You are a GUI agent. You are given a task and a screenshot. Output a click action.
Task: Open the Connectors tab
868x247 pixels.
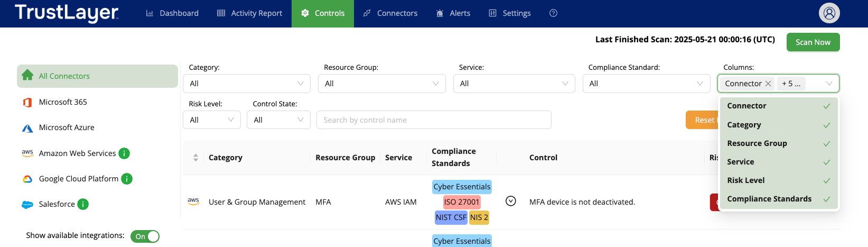[390, 13]
